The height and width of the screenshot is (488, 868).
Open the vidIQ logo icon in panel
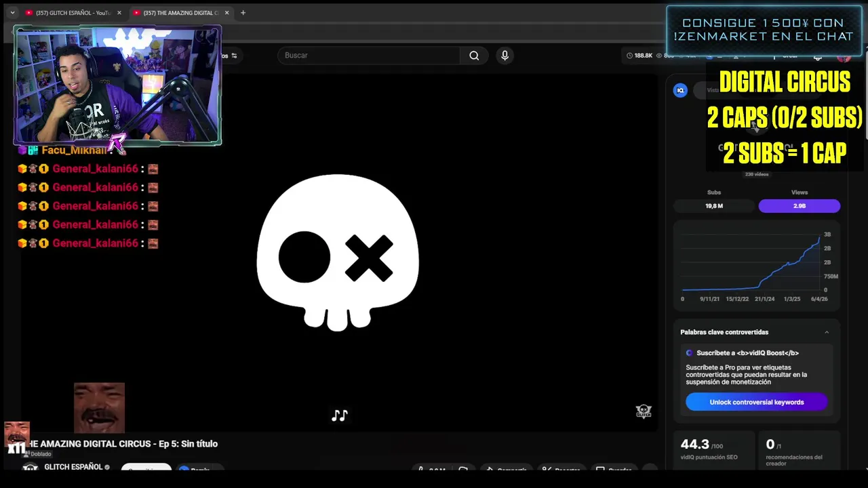[680, 90]
